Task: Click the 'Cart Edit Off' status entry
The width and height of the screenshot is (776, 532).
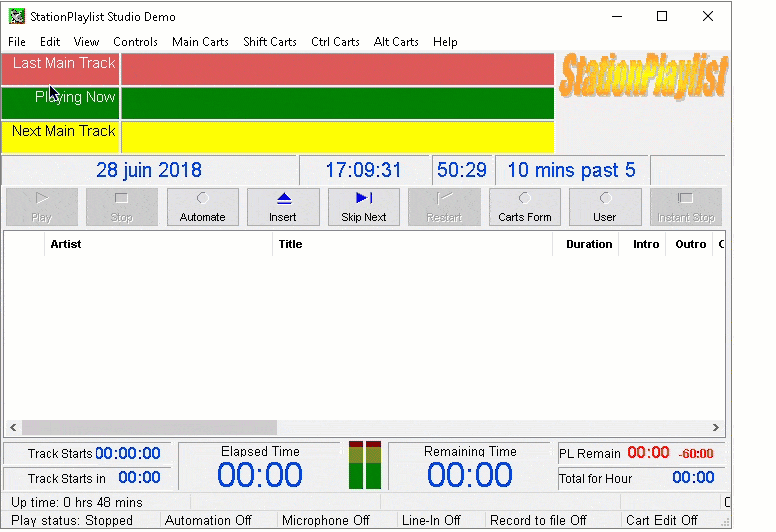Action: click(662, 521)
